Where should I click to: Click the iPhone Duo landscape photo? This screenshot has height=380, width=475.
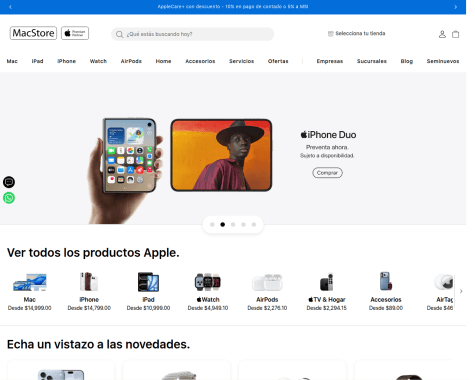tap(221, 155)
